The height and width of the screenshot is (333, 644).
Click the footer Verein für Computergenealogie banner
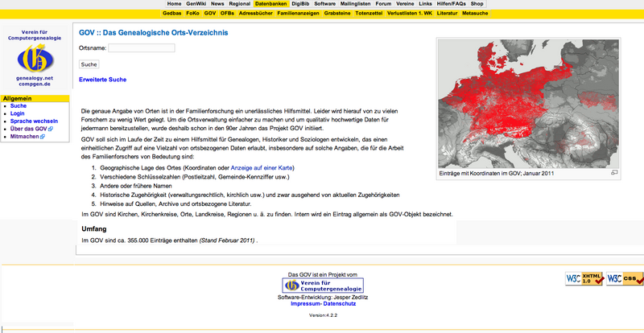click(322, 286)
